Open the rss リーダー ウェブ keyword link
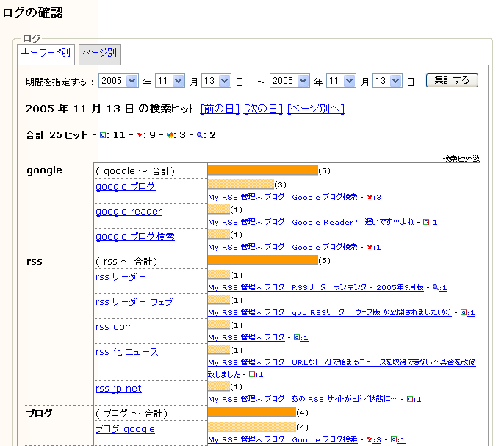 [x=134, y=302]
